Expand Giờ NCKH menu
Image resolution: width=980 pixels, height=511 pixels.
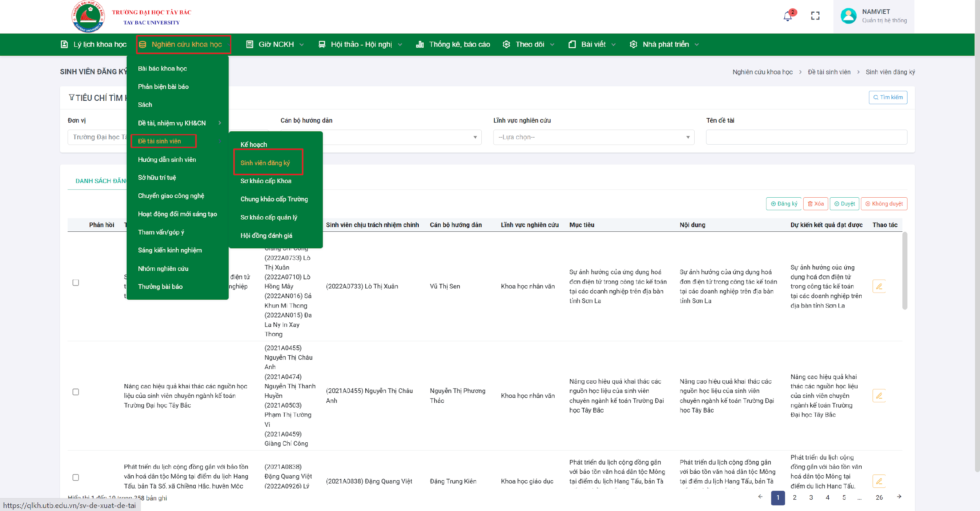(x=275, y=44)
